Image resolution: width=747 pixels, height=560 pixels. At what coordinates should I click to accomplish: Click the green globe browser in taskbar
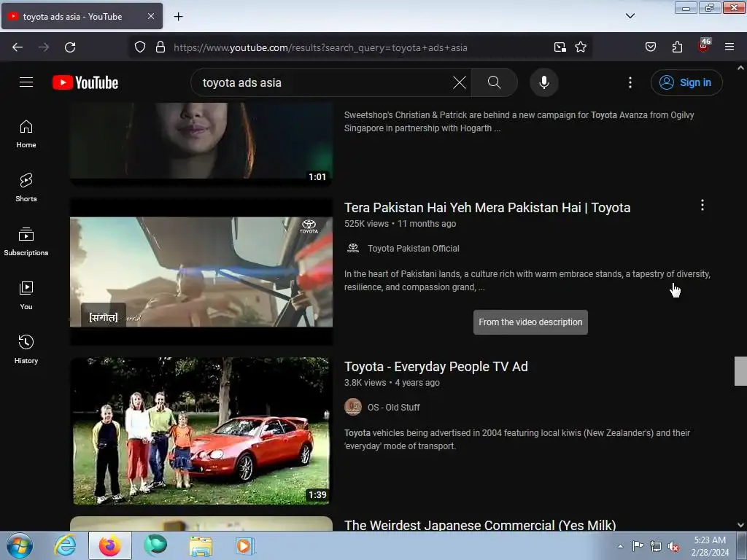click(155, 545)
